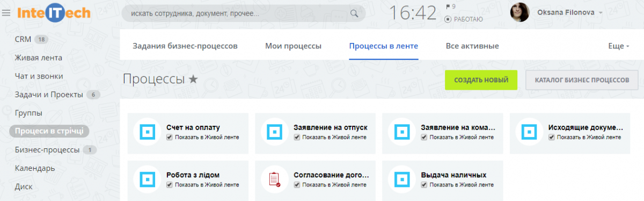Open Чат и звонки in the sidebar
This screenshot has height=201, width=644.
pos(39,76)
